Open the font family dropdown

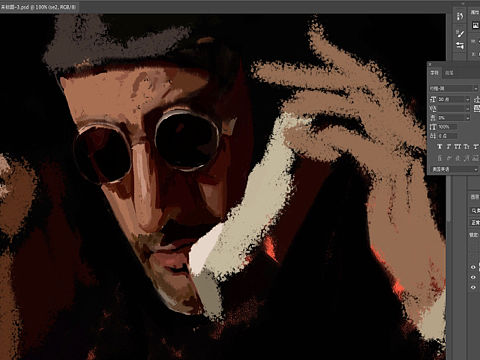[x=454, y=88]
